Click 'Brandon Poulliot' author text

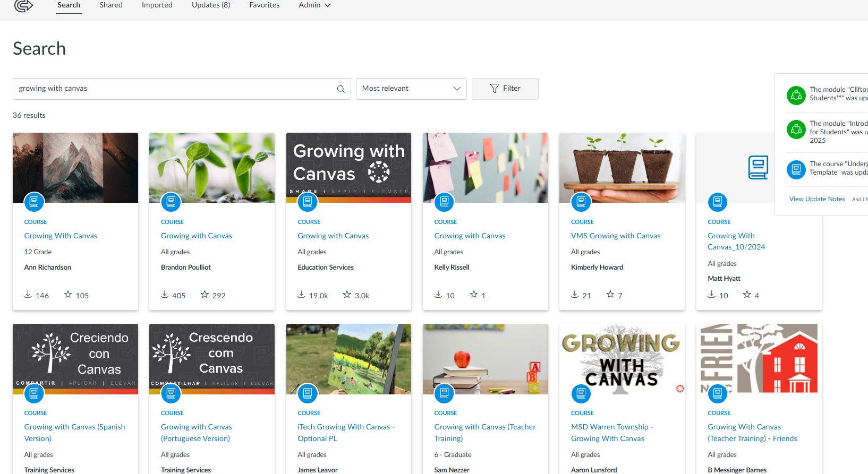[x=186, y=268]
